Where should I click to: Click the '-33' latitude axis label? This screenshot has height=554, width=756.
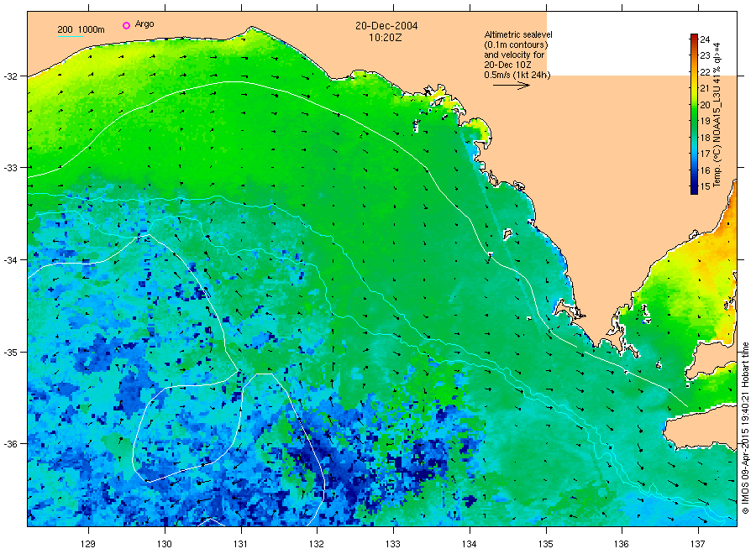(10, 168)
